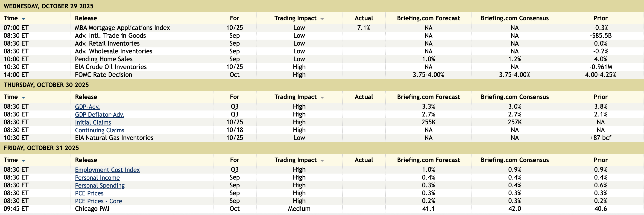Click Friday's Trading Impact sort arrow

(322, 161)
